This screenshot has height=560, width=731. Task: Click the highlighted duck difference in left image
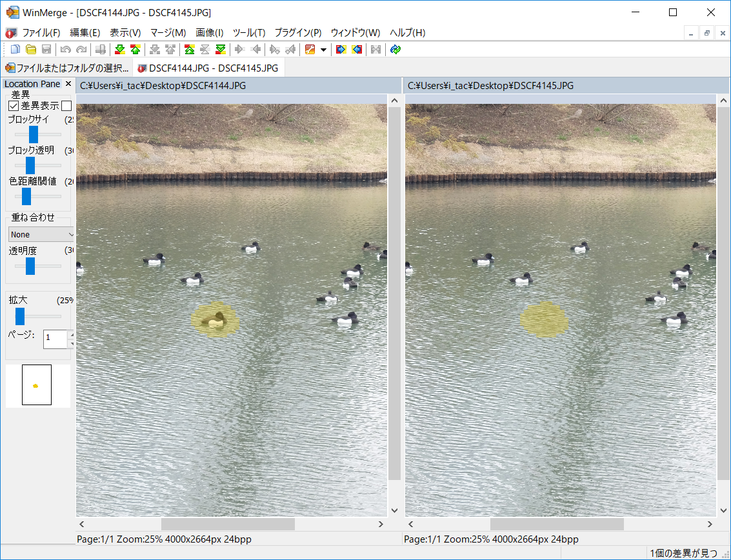pos(215,319)
